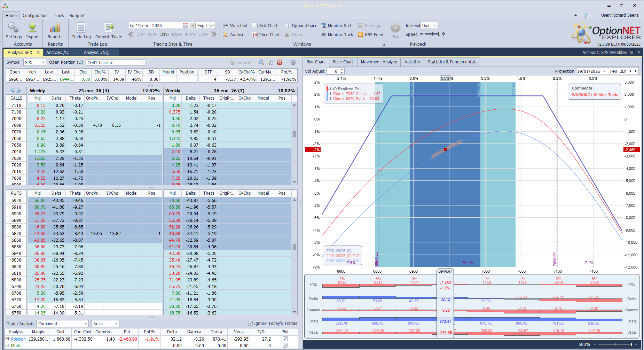Expand the Interval Day dropdown
This screenshot has height=350, width=644.
[x=429, y=25]
